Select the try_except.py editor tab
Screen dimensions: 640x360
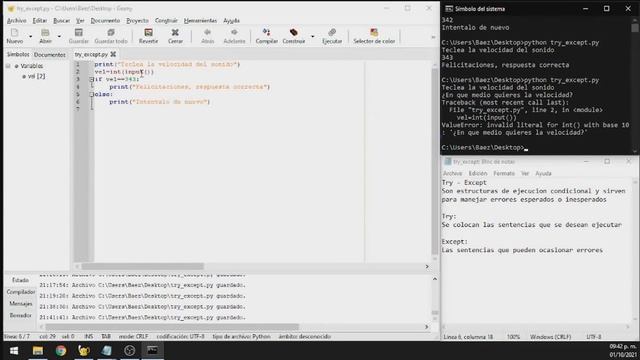91,54
